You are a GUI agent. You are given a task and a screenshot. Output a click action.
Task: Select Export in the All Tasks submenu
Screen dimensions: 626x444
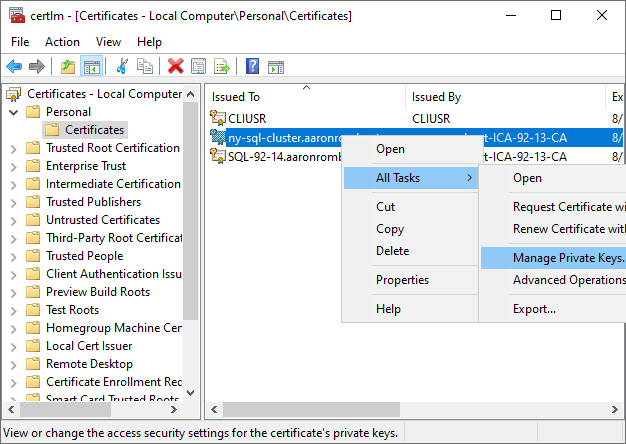click(x=534, y=309)
